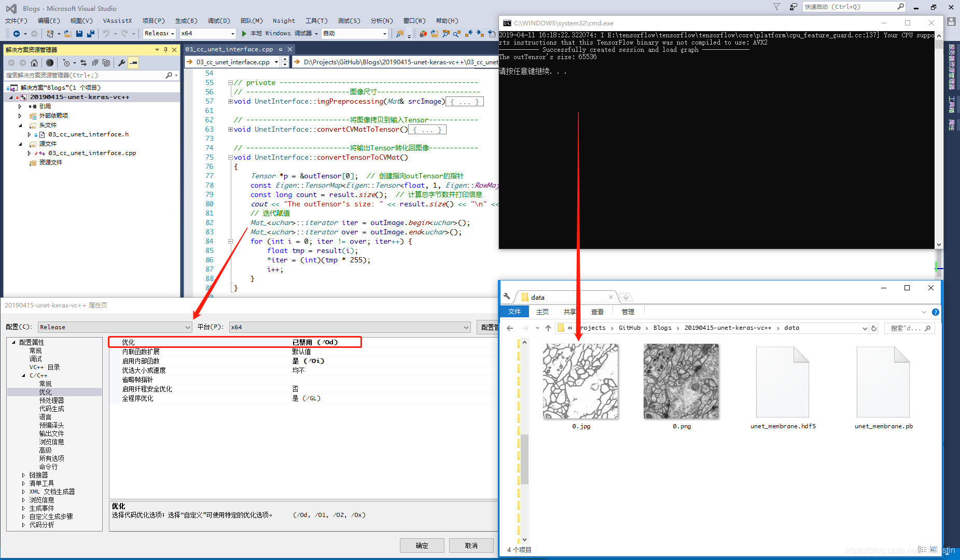Viewport: 960px width, 560px height.
Task: Click the Home icon in Solution Explorer
Action: pyautogui.click(x=34, y=63)
